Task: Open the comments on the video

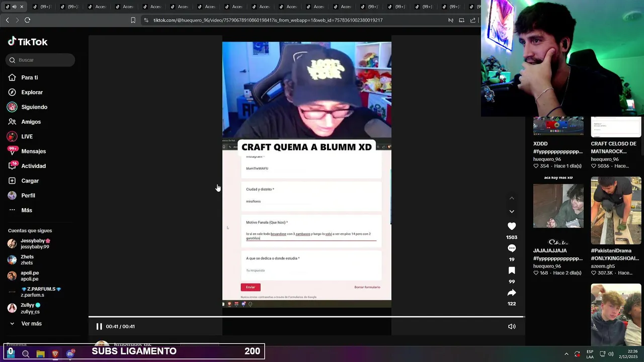Action: (512, 248)
